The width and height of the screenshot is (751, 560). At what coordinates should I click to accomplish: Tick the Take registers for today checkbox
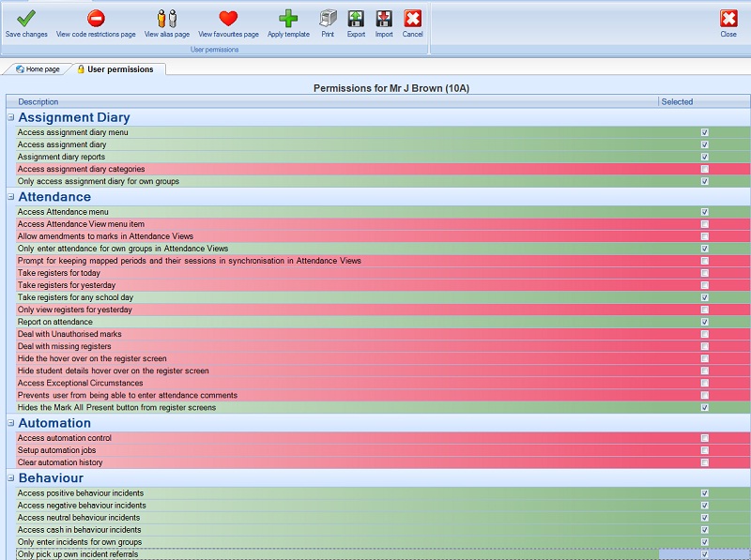[705, 273]
